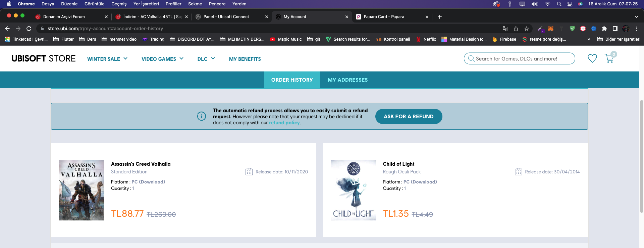Open the DİSCORD BOT bookmark folder
This screenshot has width=644, height=248.
pyautogui.click(x=192, y=39)
